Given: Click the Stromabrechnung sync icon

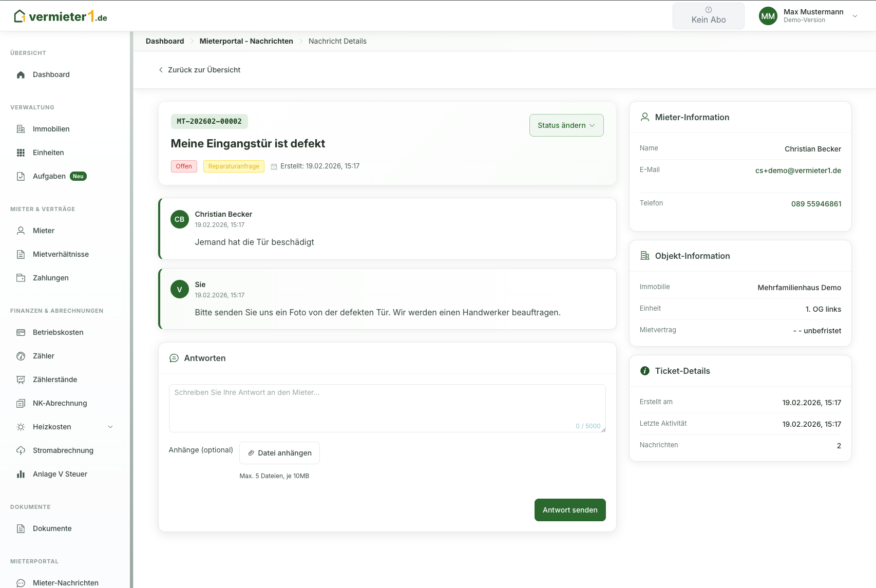Looking at the screenshot, I should (21, 450).
